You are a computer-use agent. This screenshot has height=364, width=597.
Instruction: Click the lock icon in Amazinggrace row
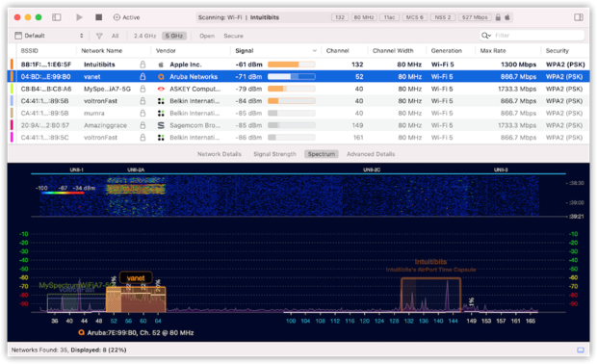(x=143, y=125)
